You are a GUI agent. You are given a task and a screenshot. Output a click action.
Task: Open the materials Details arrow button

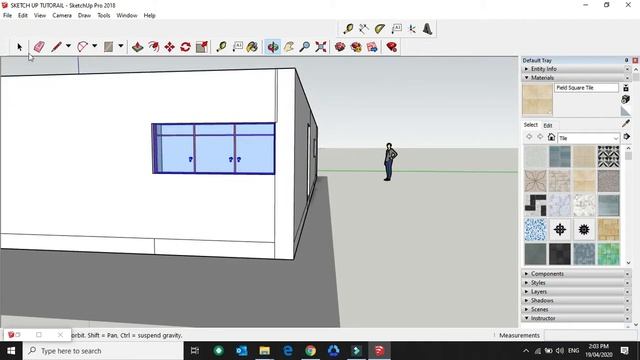[x=626, y=137]
